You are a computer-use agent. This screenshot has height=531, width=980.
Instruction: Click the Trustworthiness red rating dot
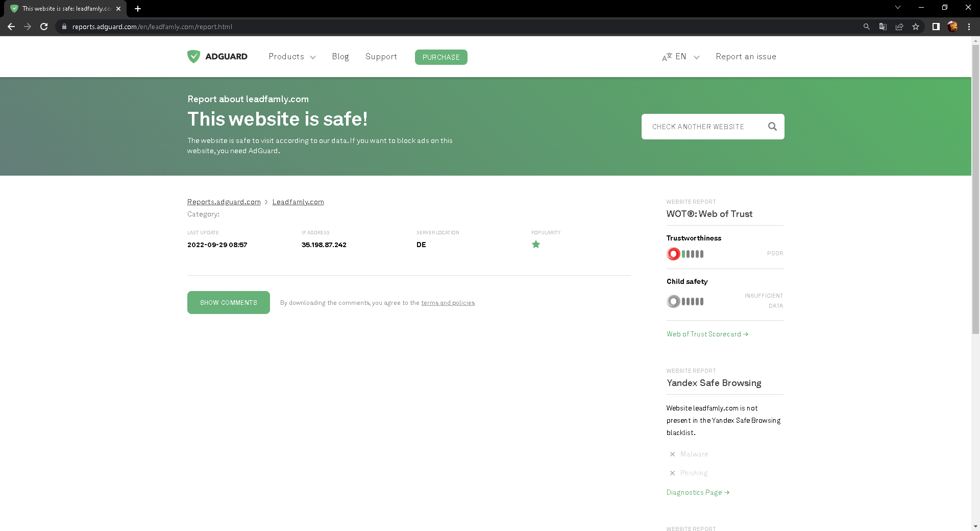coord(673,253)
